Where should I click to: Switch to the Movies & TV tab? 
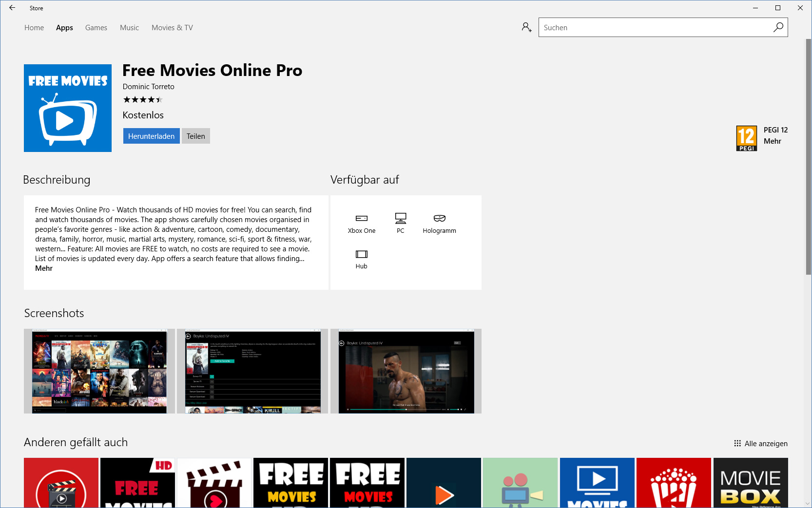click(172, 28)
